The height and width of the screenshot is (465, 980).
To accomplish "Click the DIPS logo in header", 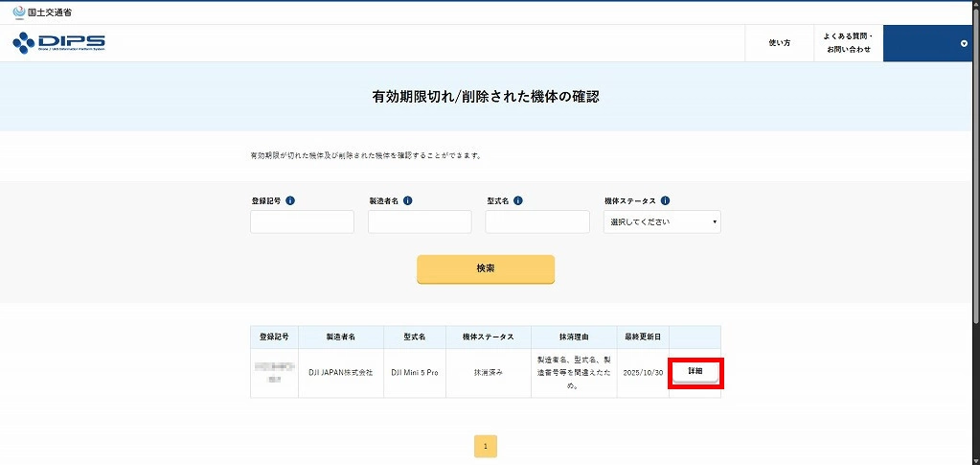I will click(59, 43).
